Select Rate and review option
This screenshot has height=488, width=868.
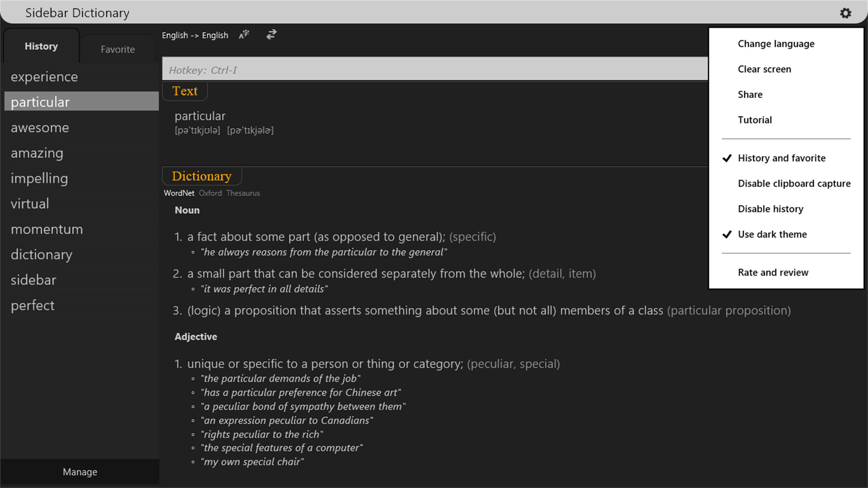(773, 272)
